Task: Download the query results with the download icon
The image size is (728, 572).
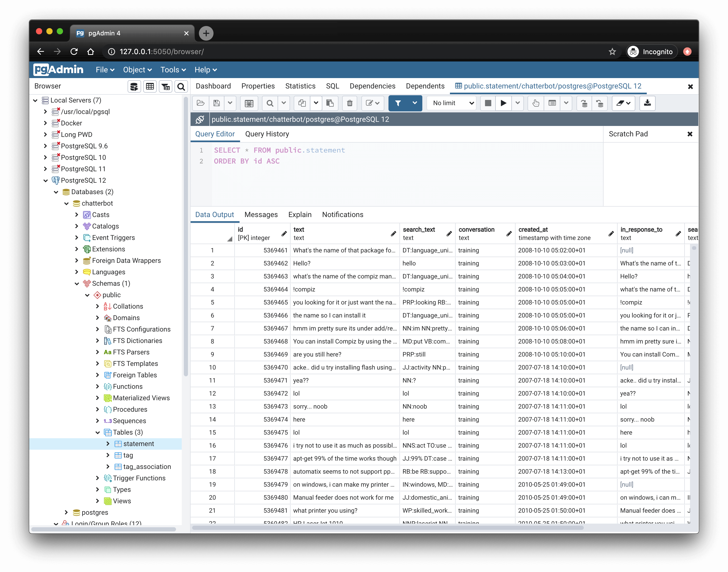Action: 647,103
